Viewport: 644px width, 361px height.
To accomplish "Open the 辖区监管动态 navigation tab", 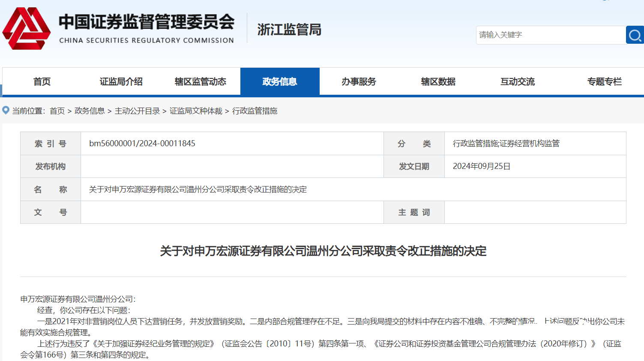I will [201, 81].
